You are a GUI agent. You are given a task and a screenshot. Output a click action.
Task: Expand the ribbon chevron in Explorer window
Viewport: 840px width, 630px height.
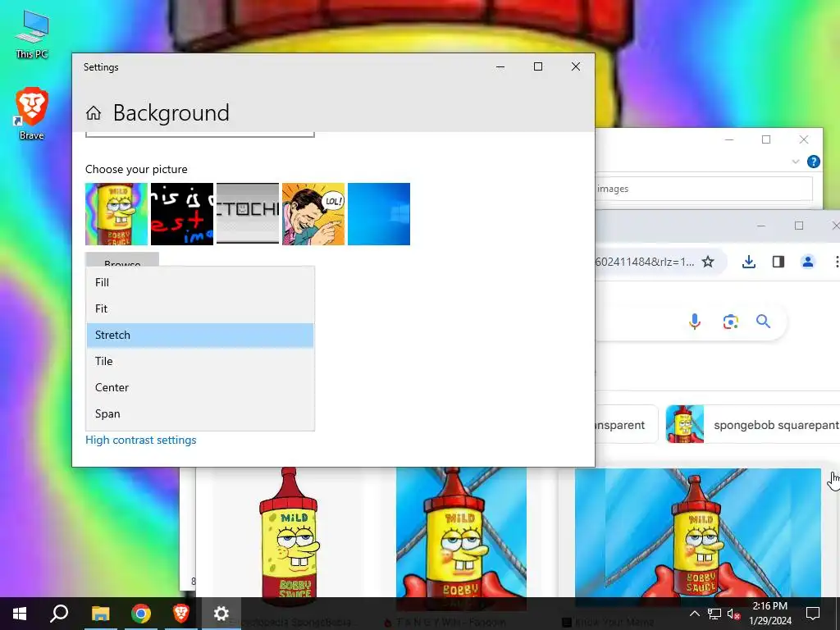796,162
